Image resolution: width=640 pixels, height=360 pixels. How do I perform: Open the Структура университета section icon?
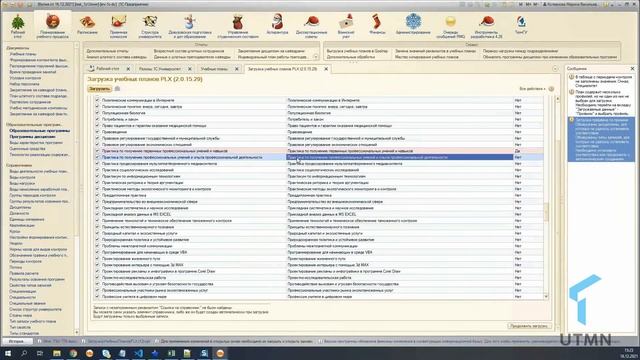(150, 25)
